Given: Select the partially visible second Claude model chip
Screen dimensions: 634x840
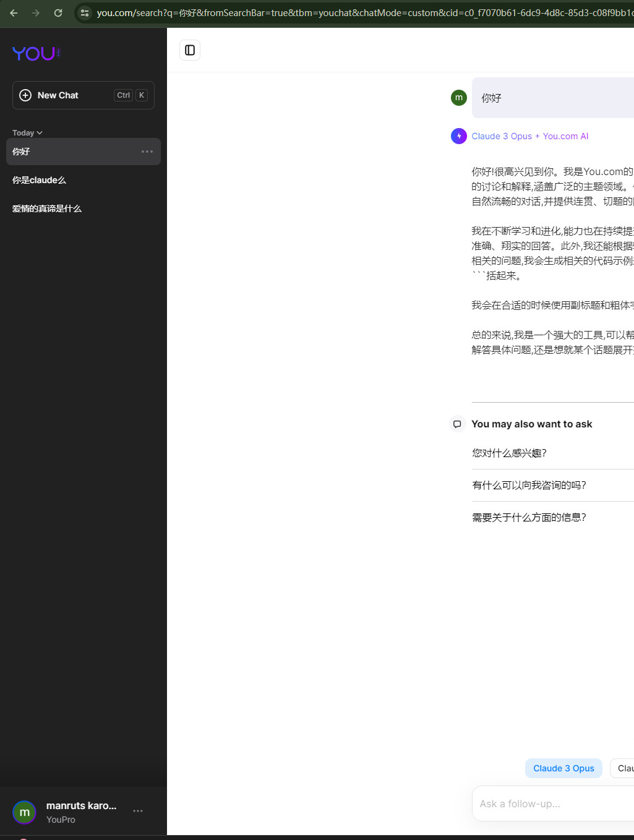Looking at the screenshot, I should pyautogui.click(x=626, y=768).
